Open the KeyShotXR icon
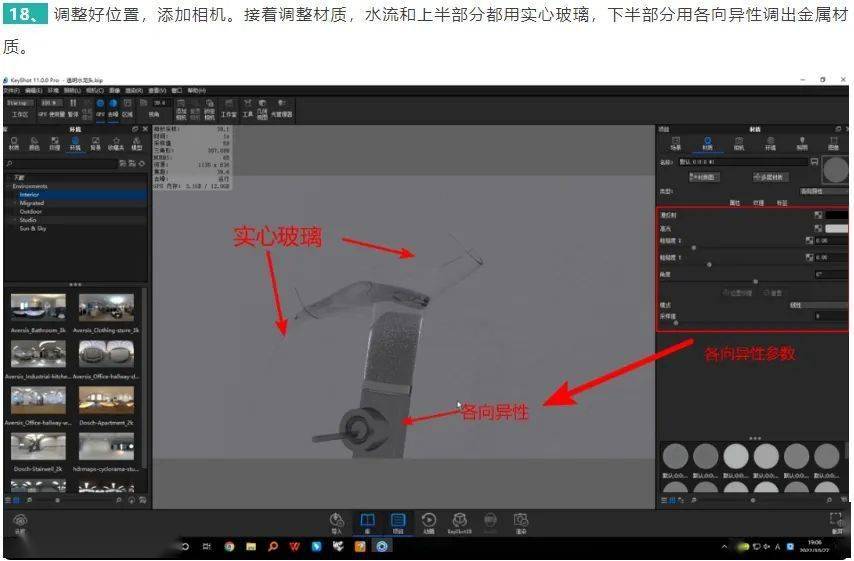 pos(460,522)
